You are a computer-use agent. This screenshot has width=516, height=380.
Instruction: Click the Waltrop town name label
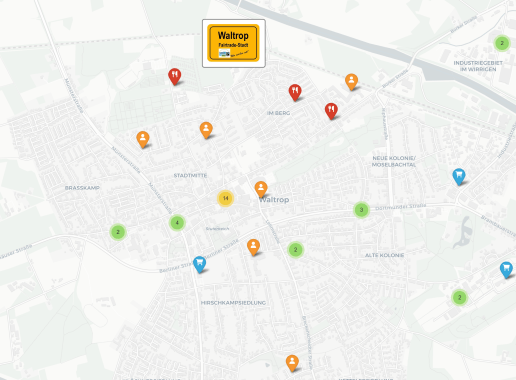click(x=274, y=200)
